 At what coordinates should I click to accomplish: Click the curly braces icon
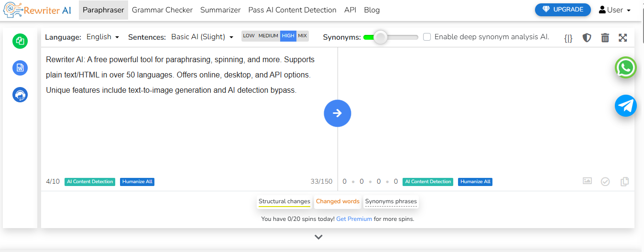pos(568,38)
